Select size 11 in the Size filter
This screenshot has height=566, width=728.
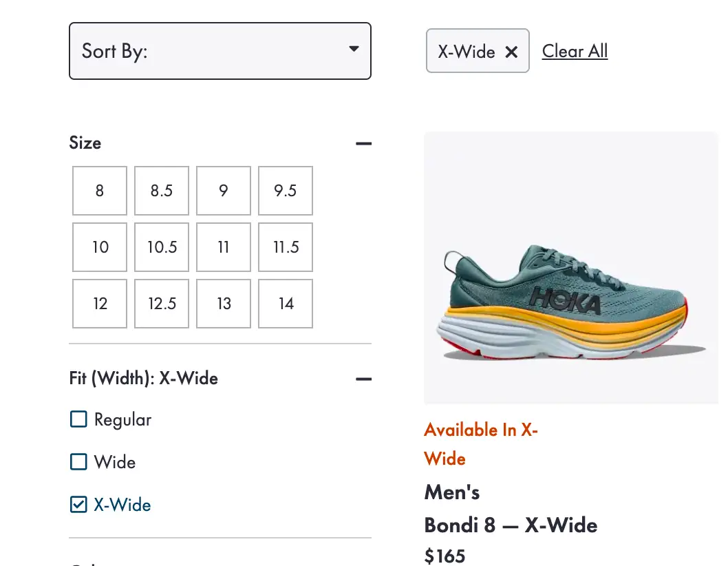point(223,247)
